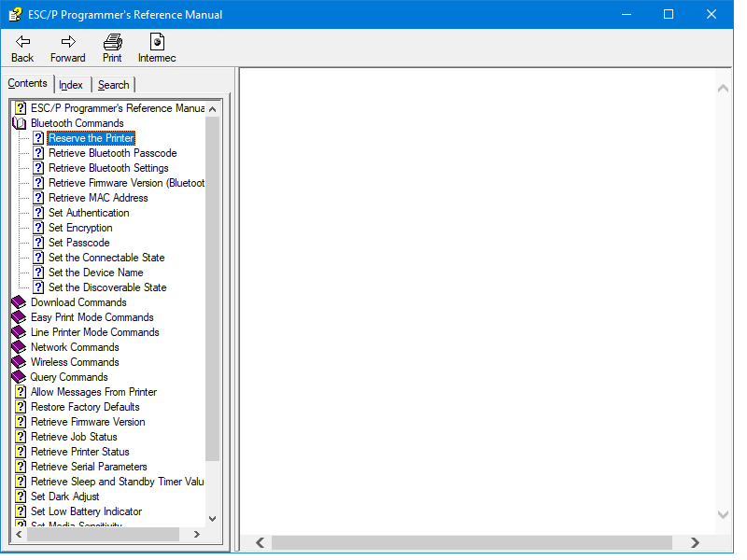Click the Back navigation icon

coord(21,42)
